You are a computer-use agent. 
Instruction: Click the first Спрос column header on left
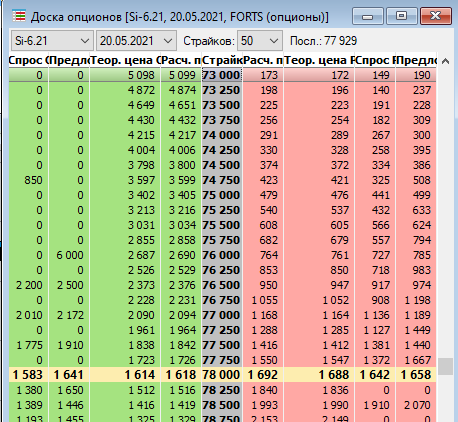tap(29, 60)
